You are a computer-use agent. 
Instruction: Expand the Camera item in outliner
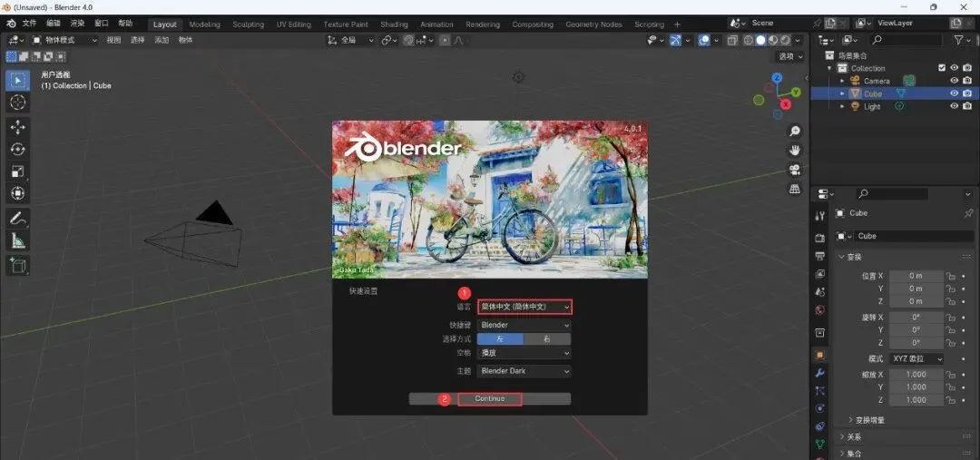tap(842, 81)
